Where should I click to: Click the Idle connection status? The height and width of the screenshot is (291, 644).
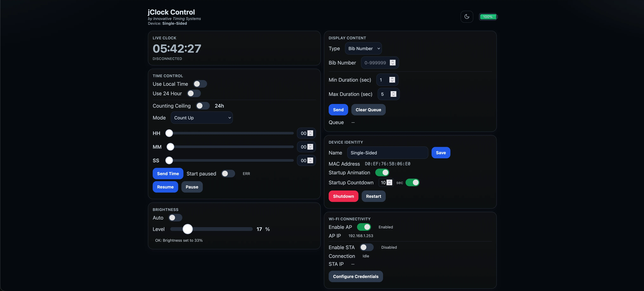(366, 256)
